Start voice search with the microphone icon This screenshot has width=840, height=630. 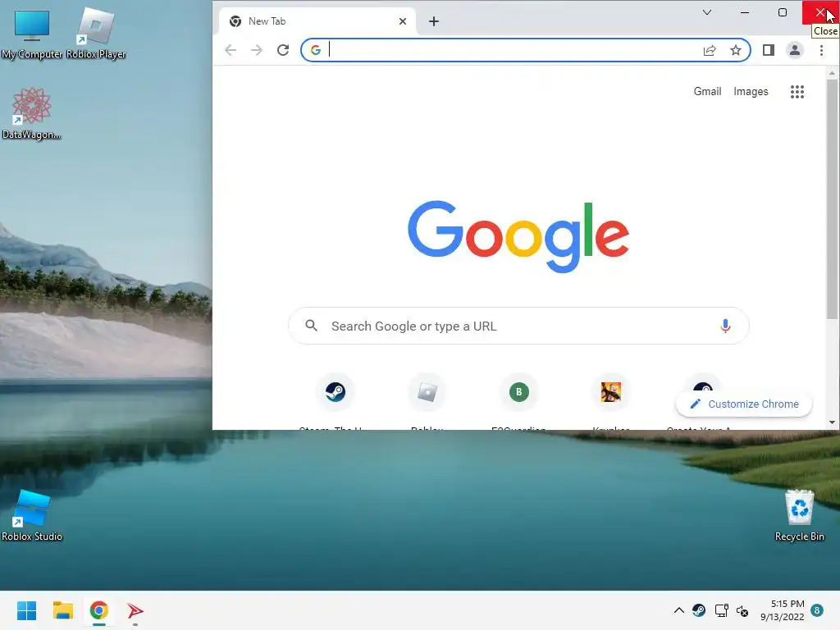[x=725, y=326]
